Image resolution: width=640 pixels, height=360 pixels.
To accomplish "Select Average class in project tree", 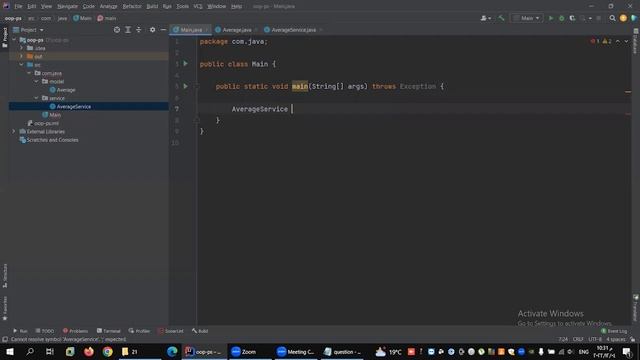I will (62, 90).
